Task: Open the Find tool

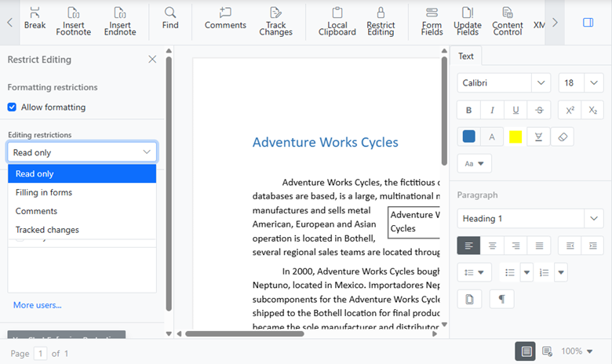Action: (170, 18)
